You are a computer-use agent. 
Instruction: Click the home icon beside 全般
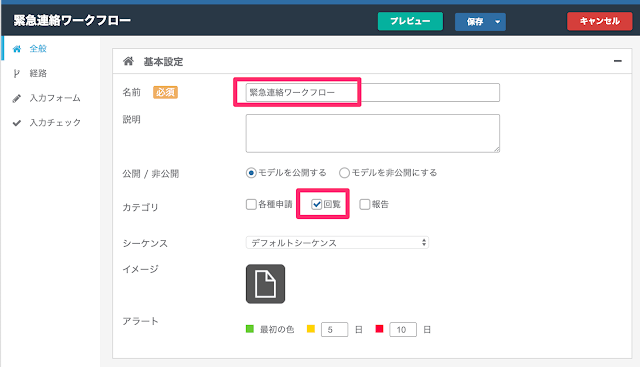coord(17,49)
